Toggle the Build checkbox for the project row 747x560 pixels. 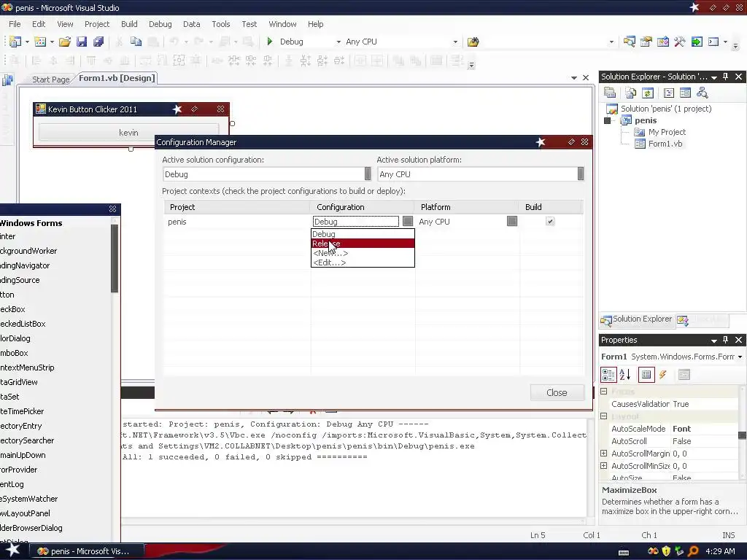tap(550, 222)
